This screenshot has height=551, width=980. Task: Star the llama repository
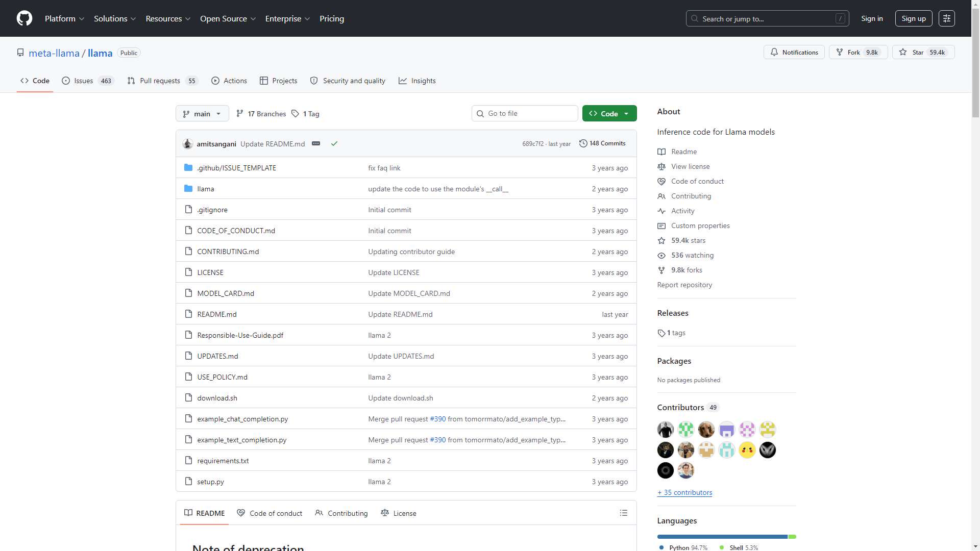click(923, 52)
